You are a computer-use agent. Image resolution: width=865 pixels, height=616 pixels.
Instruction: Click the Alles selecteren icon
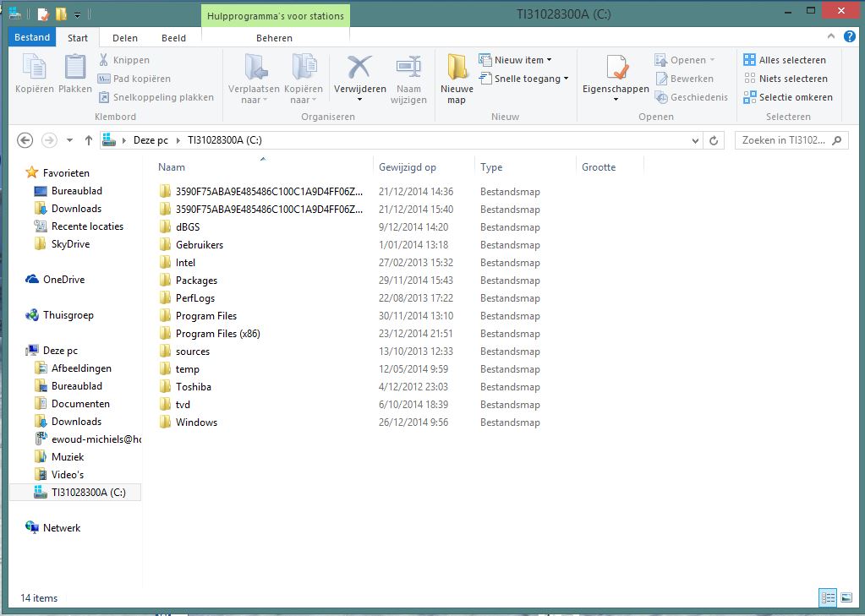pyautogui.click(x=749, y=60)
